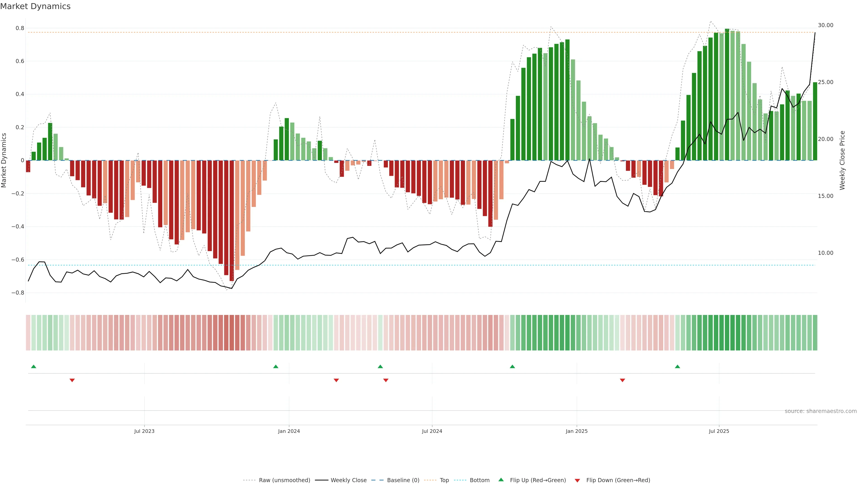Viewport: 868px width, 488px height.
Task: Click the earliest green flip-up triangle marker
Action: 33,366
